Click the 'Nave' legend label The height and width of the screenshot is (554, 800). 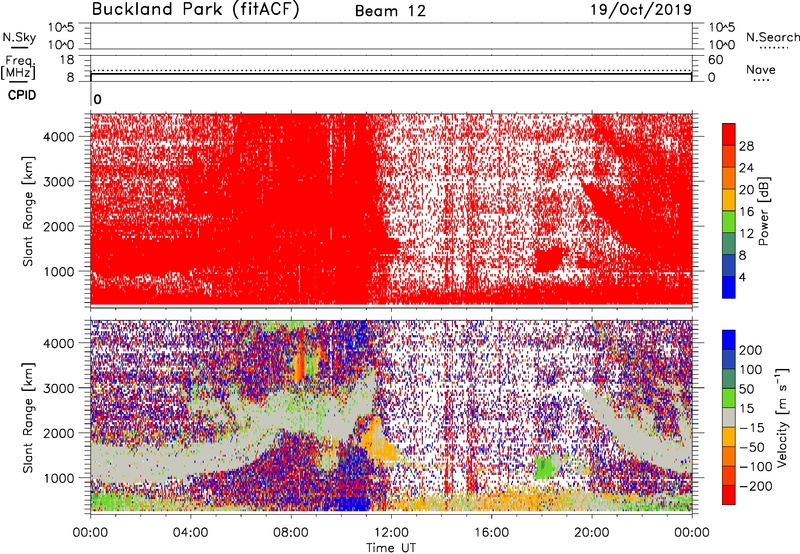761,70
